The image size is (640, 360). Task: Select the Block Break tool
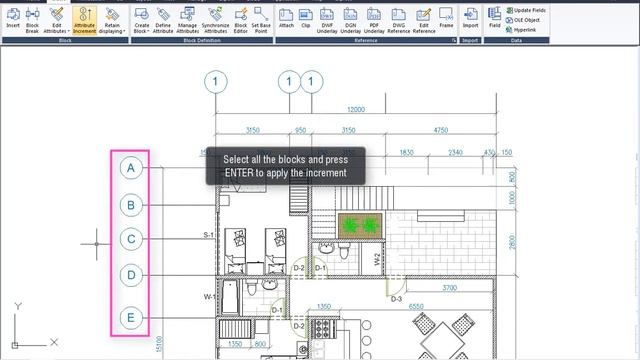click(32, 20)
